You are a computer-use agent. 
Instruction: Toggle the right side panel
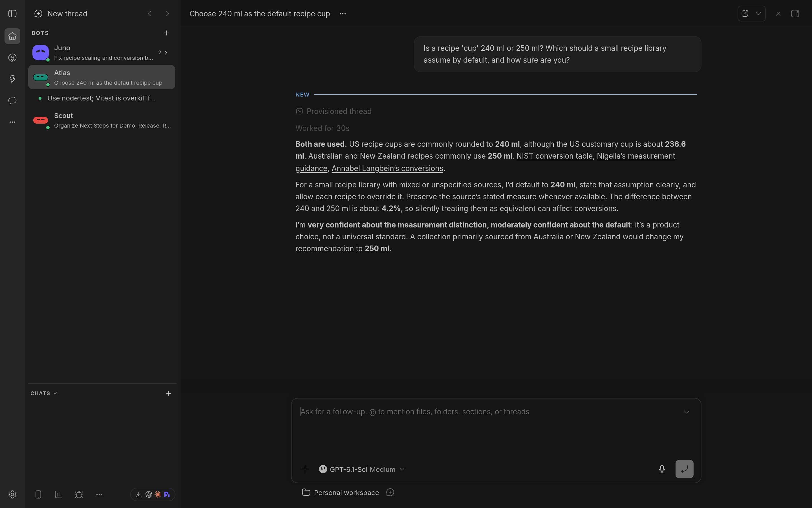795,14
